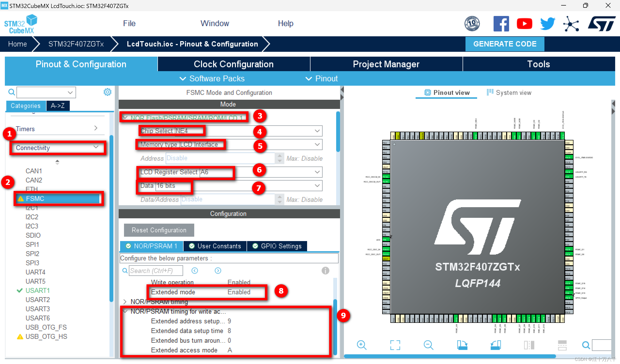Click Reset Configuration button
This screenshot has width=620, height=364.
point(159,230)
